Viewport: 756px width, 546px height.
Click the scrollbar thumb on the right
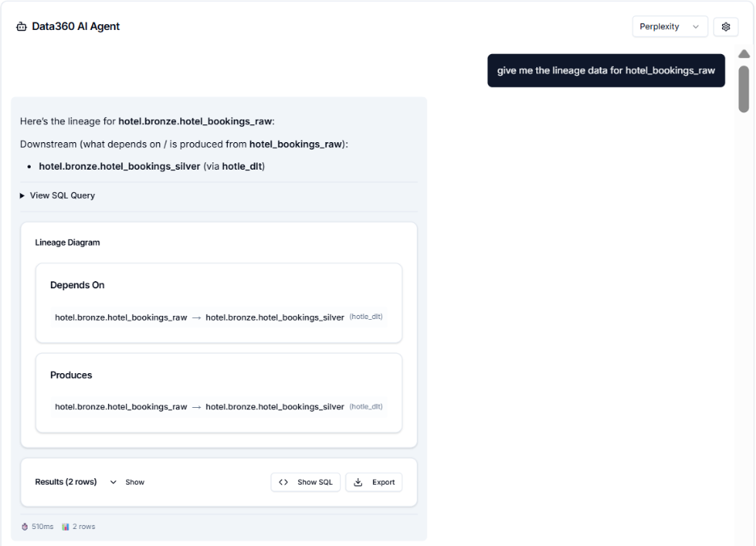point(743,89)
